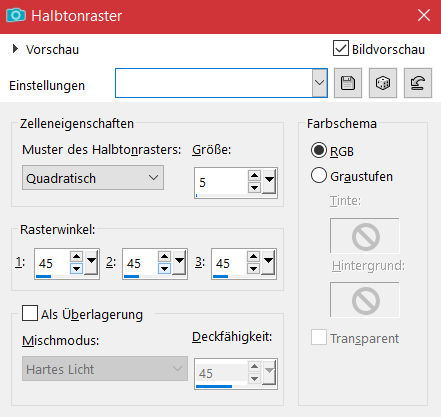
Task: Click into the Größe value field
Action: (221, 182)
